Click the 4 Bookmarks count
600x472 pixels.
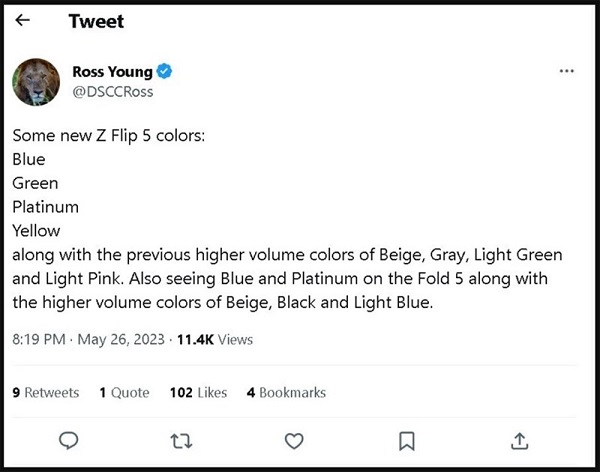click(x=286, y=392)
